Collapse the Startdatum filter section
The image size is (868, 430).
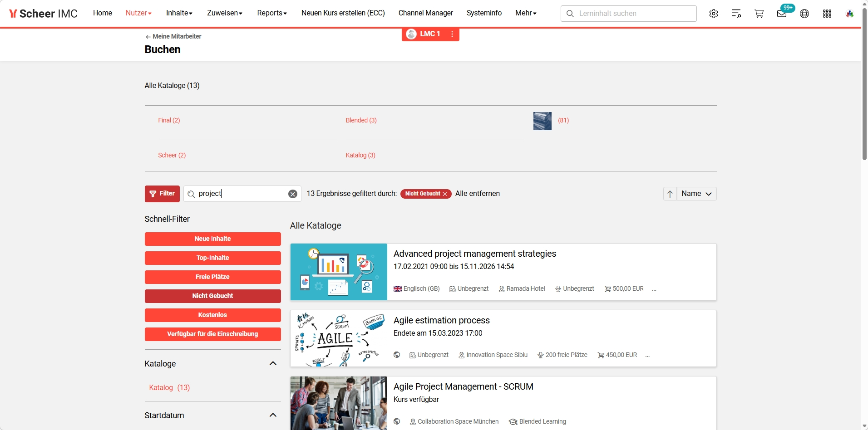click(273, 415)
